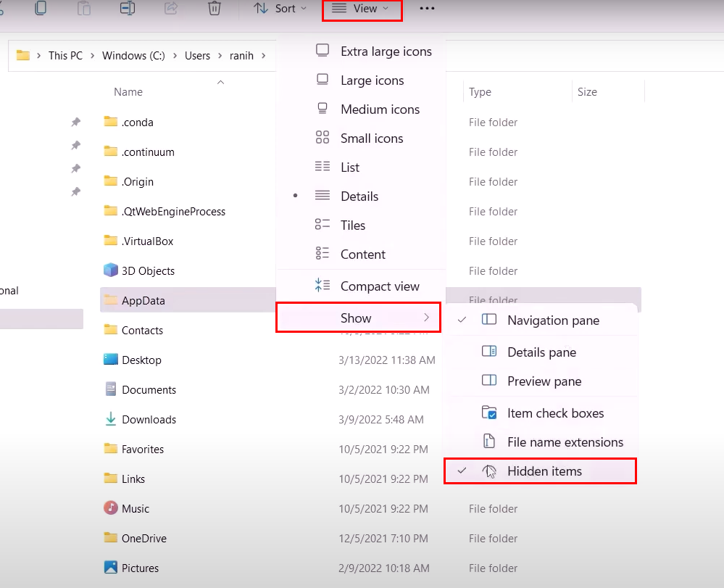Switch to Large icons view
Viewport: 724px width, 588px height.
pos(372,80)
